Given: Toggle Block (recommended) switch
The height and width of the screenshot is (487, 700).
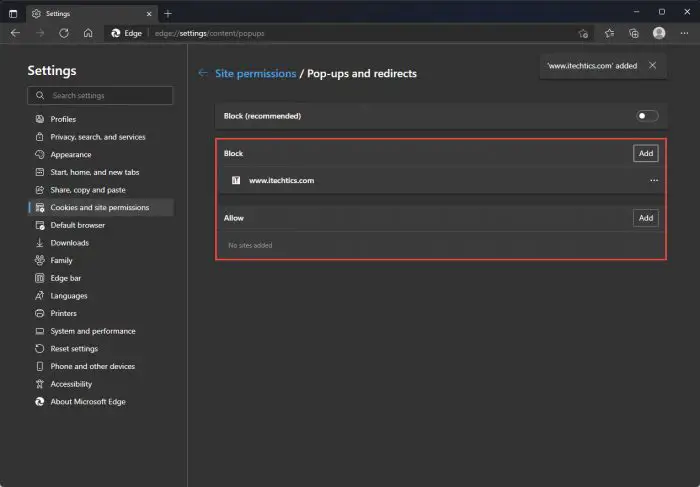Looking at the screenshot, I should click(647, 116).
